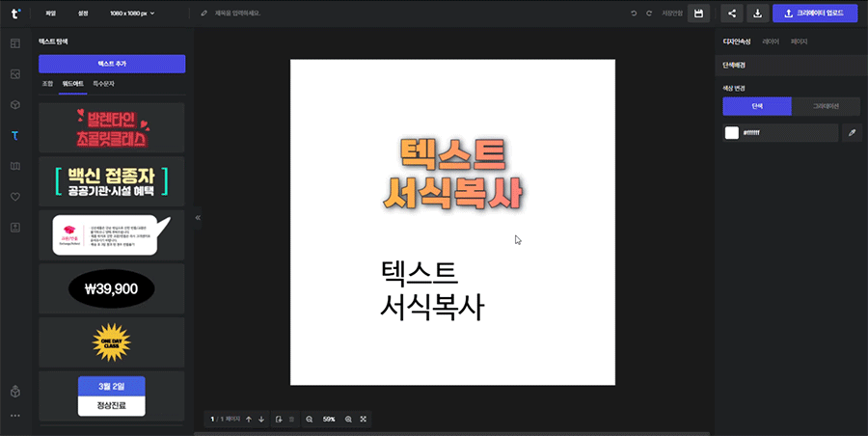Click the share icon in top bar
Screen dimensions: 868x436
coord(732,14)
